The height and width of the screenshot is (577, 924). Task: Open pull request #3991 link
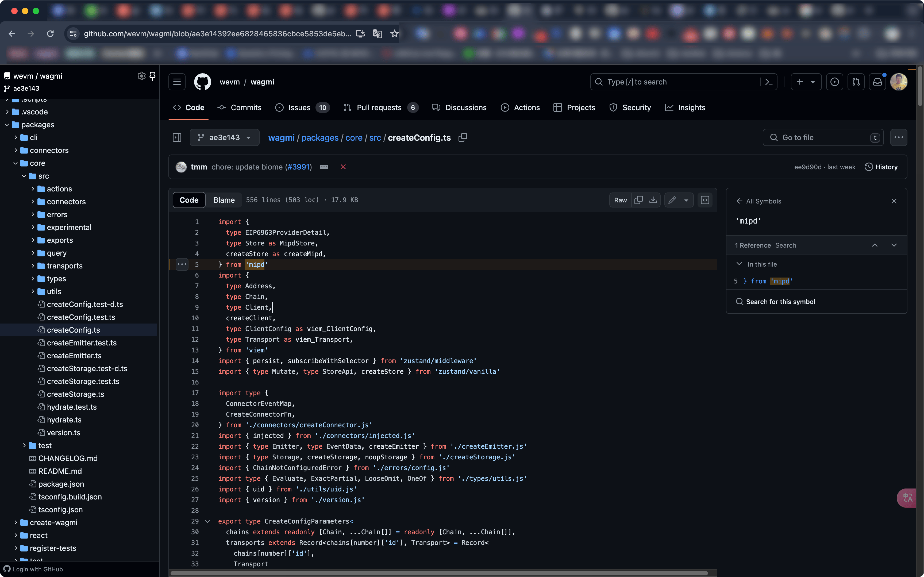pos(298,167)
